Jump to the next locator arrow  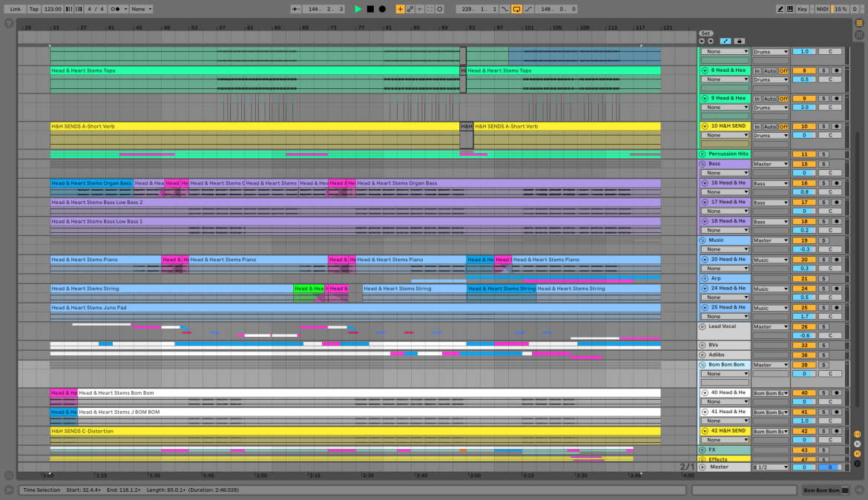tap(711, 41)
